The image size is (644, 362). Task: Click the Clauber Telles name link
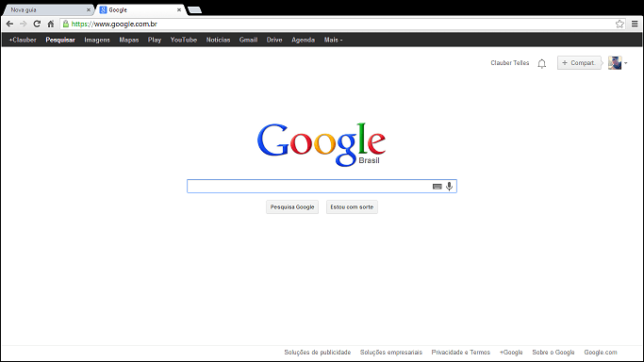[510, 63]
